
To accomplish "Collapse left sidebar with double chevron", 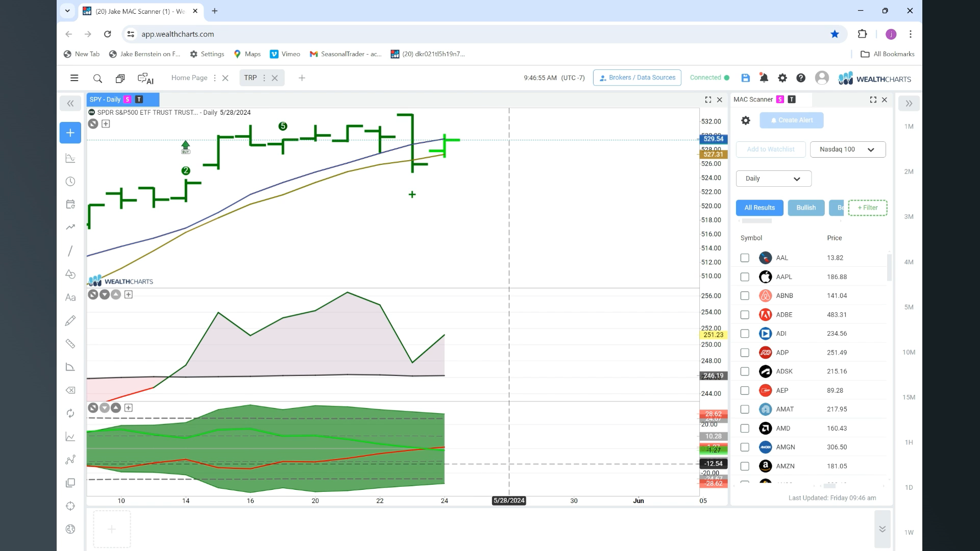I will click(70, 103).
